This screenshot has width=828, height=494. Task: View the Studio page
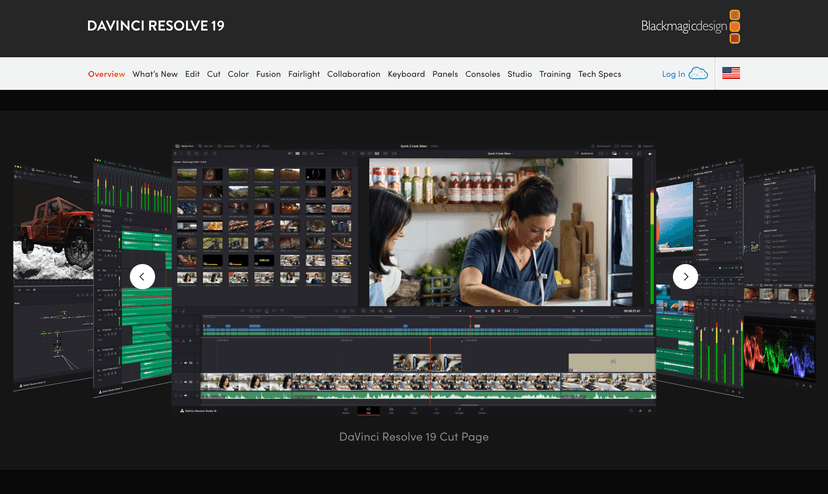point(520,74)
